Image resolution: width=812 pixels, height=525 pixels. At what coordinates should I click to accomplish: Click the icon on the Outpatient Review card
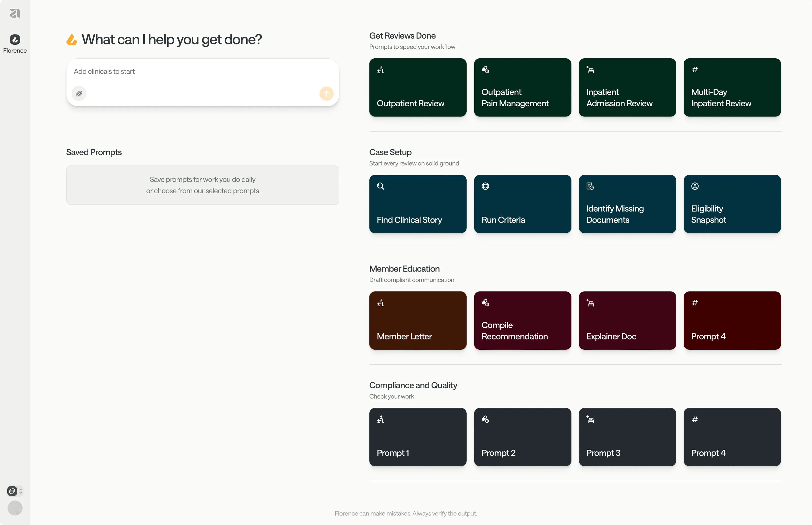(380, 70)
